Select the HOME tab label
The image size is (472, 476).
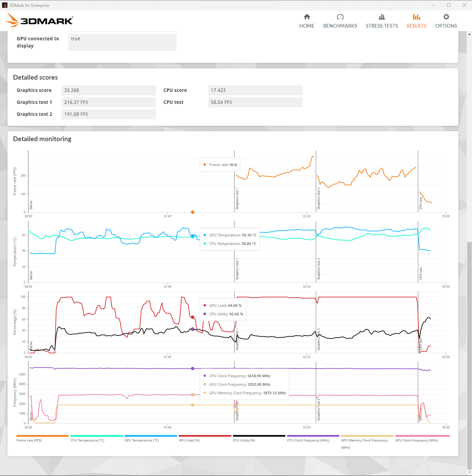(307, 26)
